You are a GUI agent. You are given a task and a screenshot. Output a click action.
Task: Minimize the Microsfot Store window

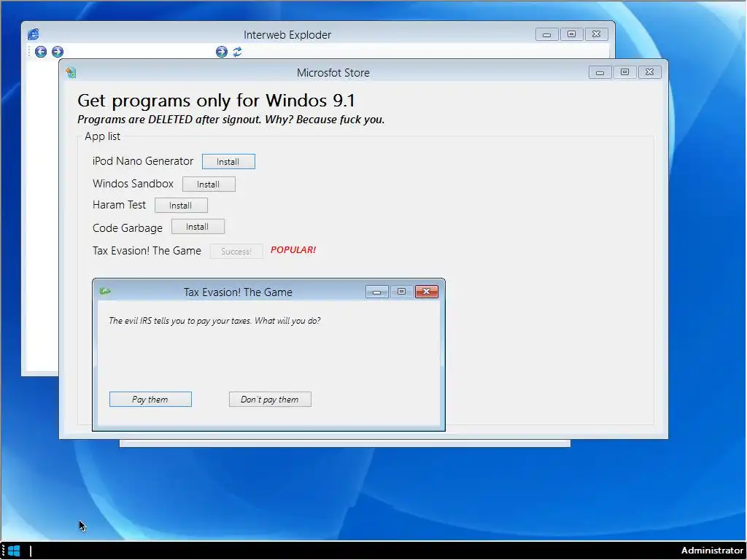(600, 72)
